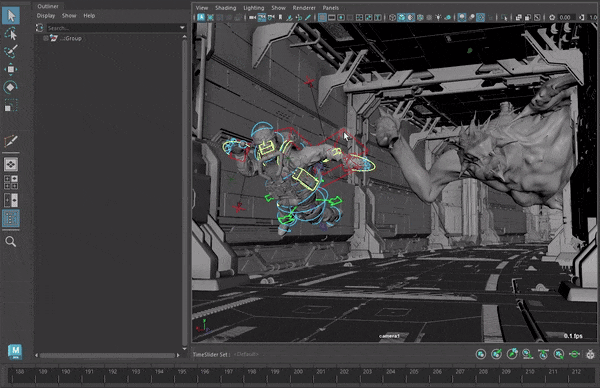
Task: Toggle X-ray display mode
Action: tap(518, 17)
